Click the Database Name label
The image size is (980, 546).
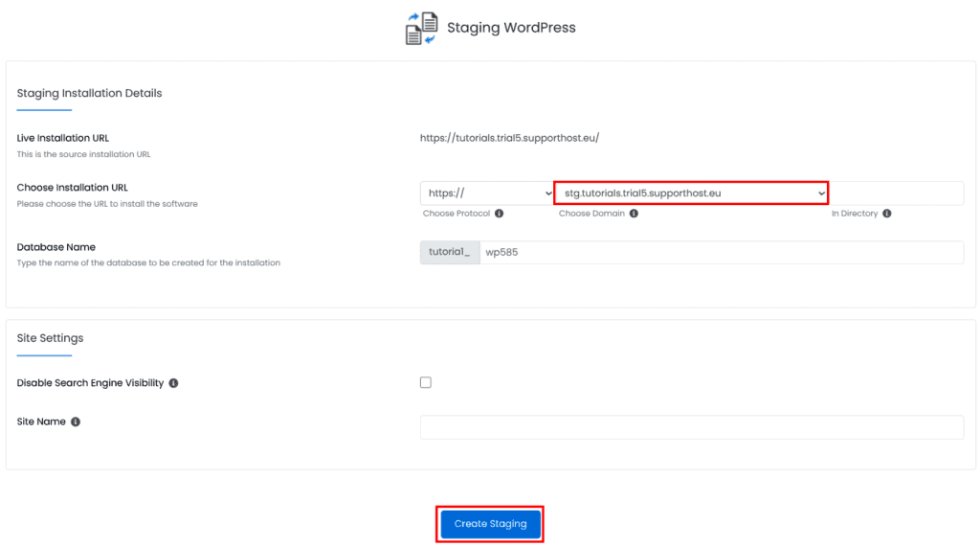(x=56, y=247)
